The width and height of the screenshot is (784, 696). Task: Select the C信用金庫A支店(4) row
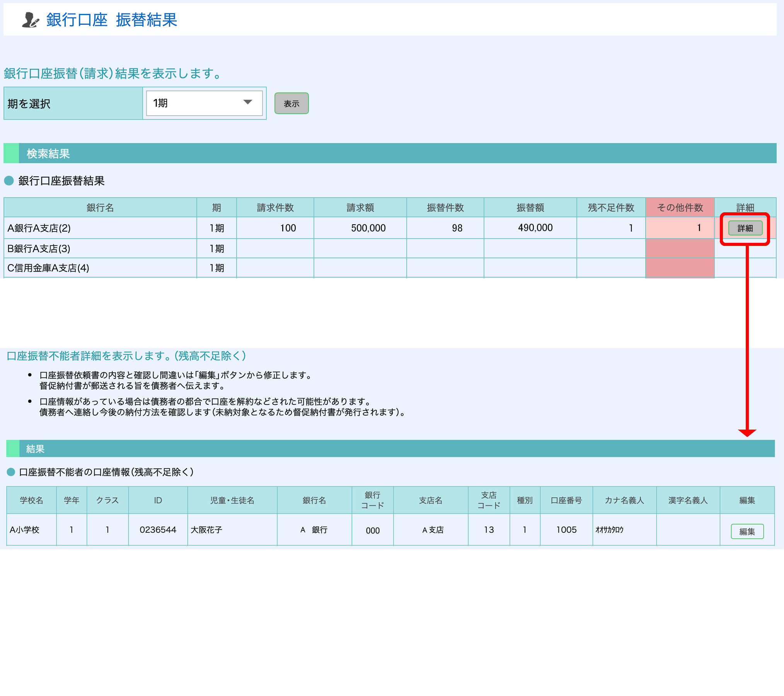click(x=48, y=268)
